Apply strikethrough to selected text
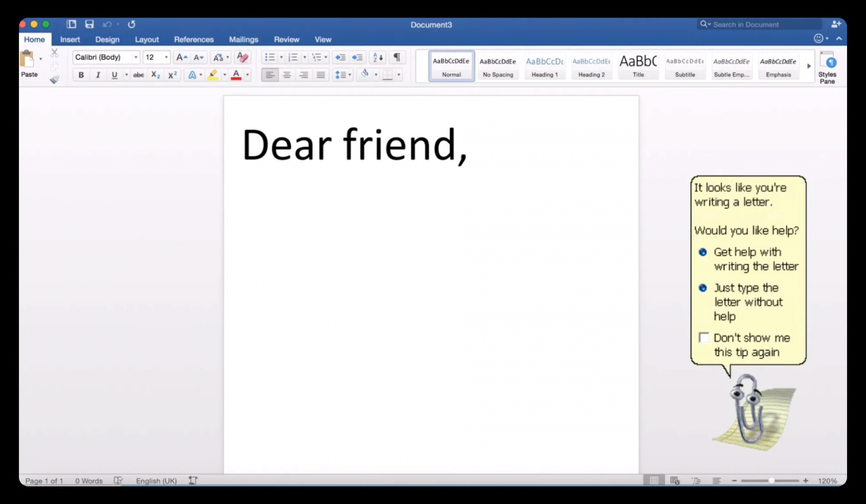 coord(138,75)
